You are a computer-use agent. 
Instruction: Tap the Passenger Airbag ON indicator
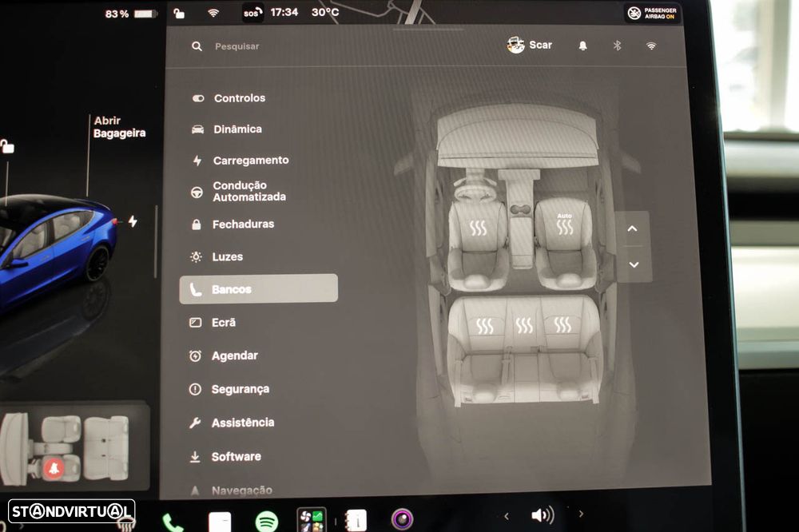tap(652, 14)
